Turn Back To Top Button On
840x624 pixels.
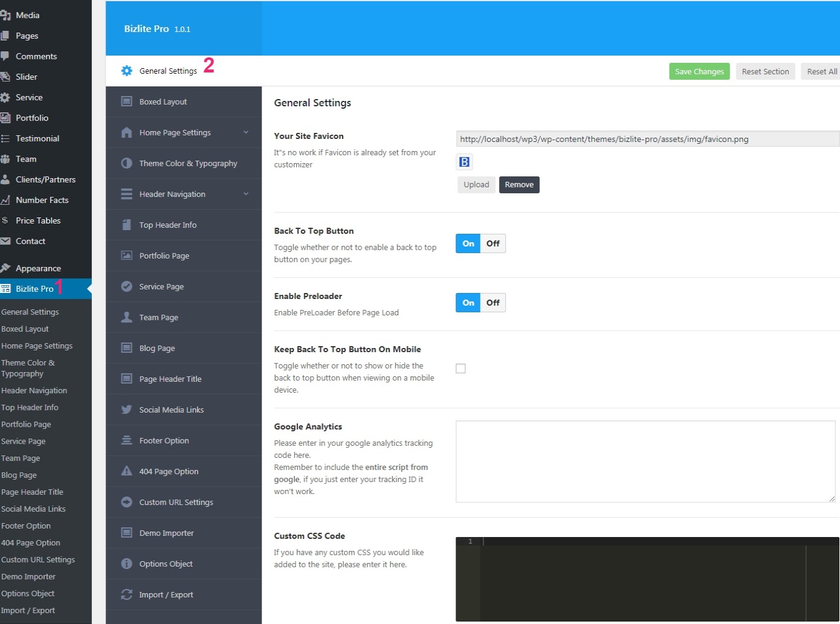pyautogui.click(x=468, y=243)
